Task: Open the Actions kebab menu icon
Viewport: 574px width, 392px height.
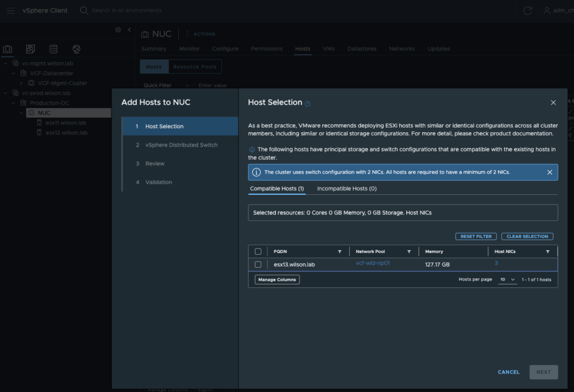Action: [187, 34]
